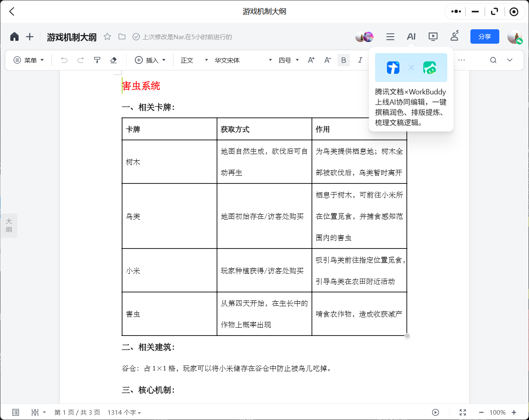Open the move-to-folder icon

pos(122,37)
